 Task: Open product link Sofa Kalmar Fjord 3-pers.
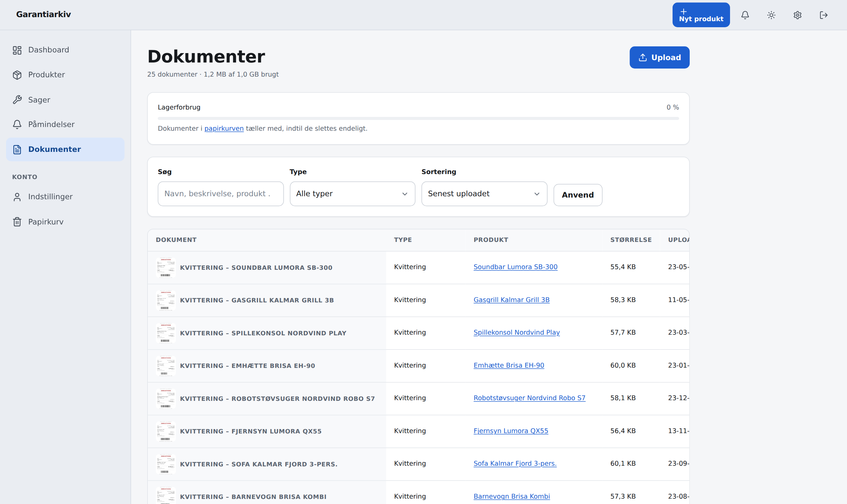pos(515,464)
